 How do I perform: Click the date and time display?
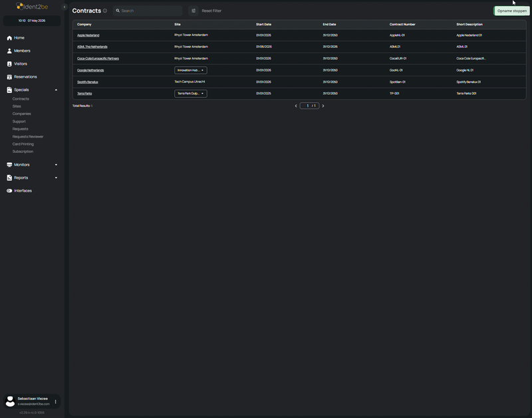[32, 21]
